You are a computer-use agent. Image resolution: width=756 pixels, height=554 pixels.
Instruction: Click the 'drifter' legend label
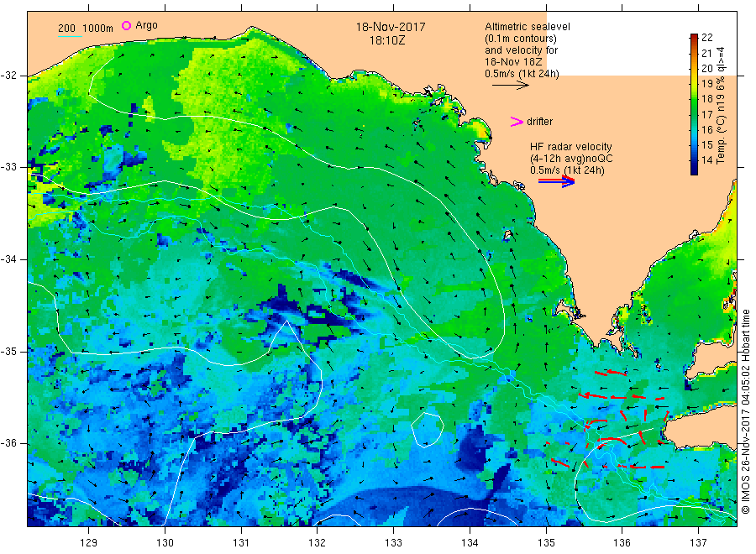[539, 122]
